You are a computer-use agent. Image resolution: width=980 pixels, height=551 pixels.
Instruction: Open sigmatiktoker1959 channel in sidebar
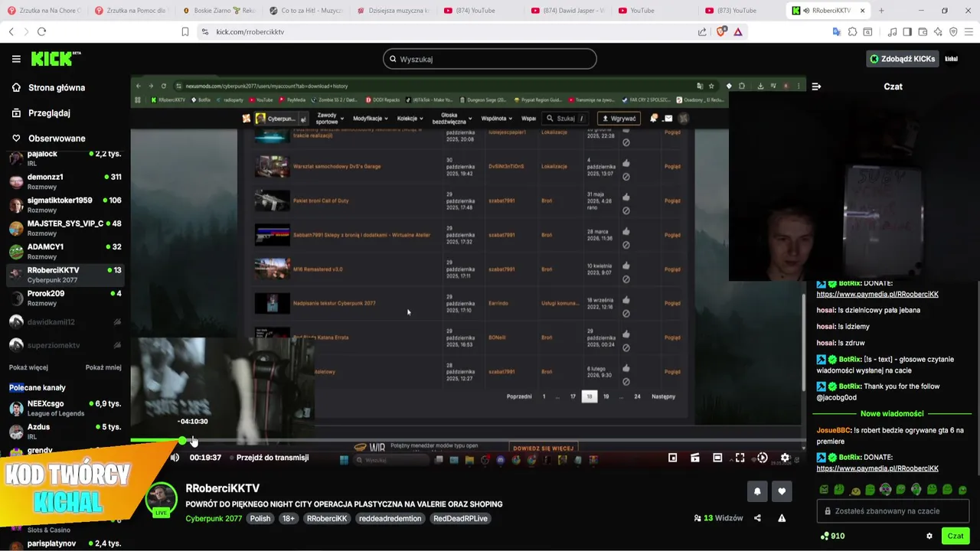[x=64, y=204]
